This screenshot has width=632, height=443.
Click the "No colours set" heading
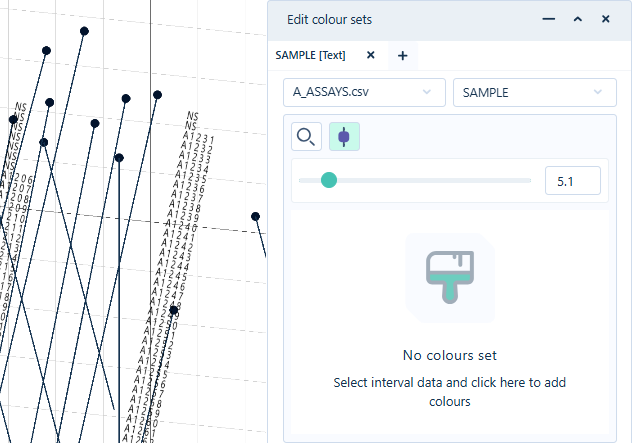click(449, 355)
